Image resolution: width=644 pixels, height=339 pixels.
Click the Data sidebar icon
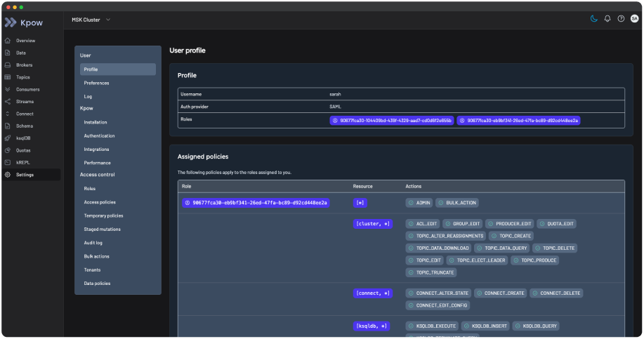[x=8, y=53]
